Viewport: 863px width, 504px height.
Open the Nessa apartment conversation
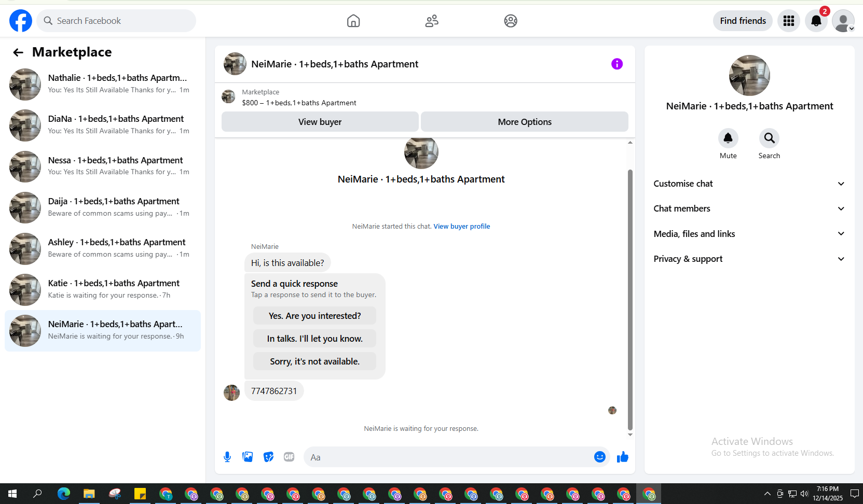pos(103,166)
